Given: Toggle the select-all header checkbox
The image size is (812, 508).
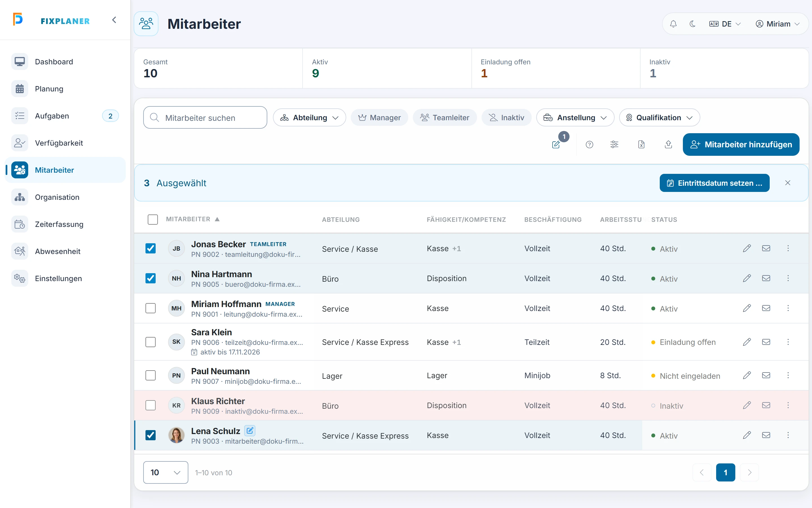Looking at the screenshot, I should pyautogui.click(x=153, y=219).
